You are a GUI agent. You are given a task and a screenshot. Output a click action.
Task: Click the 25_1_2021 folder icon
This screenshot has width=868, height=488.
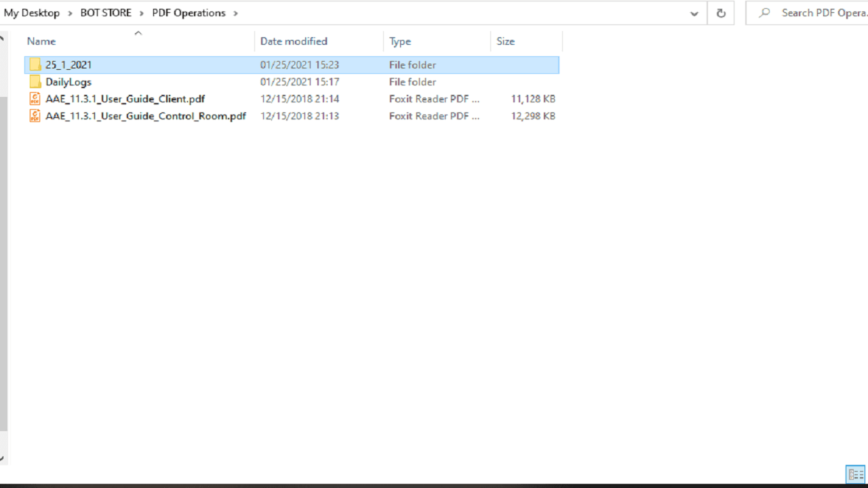coord(35,65)
